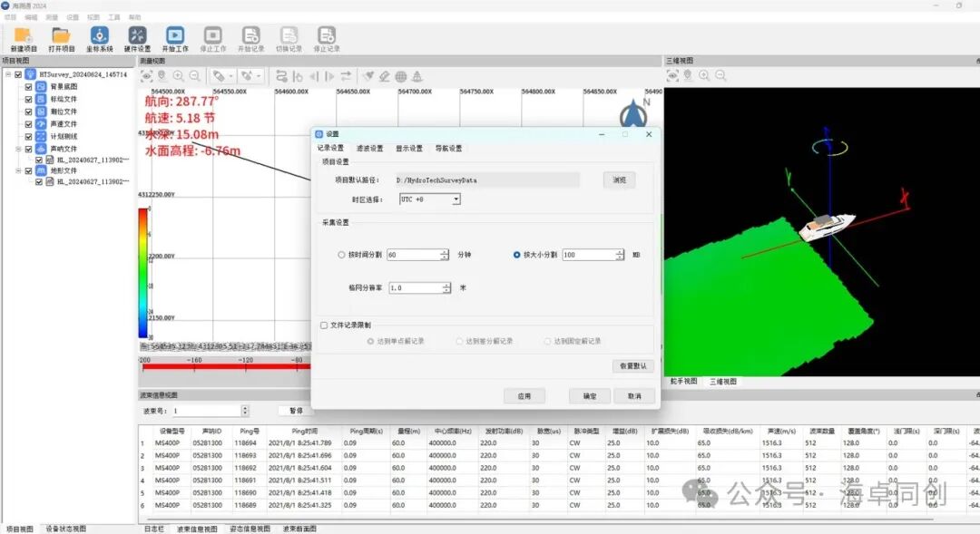Click zoom-in magnifier in 测量视图 toolbar
Screen dimensions: 980x534
point(179,76)
